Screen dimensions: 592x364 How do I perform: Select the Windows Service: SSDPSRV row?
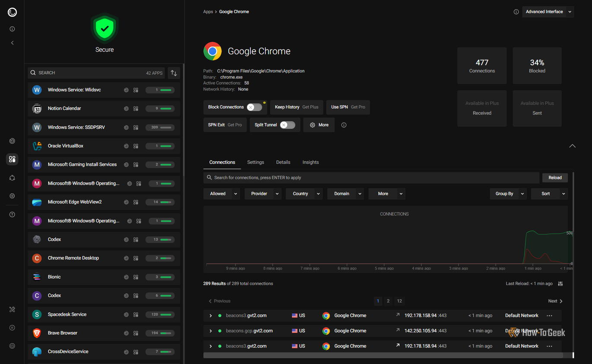(x=104, y=127)
